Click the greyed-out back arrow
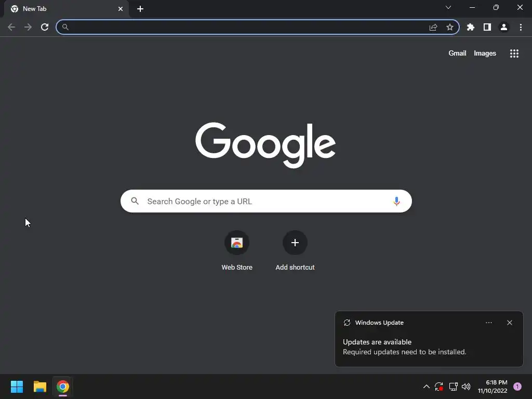The width and height of the screenshot is (532, 399). (11, 27)
